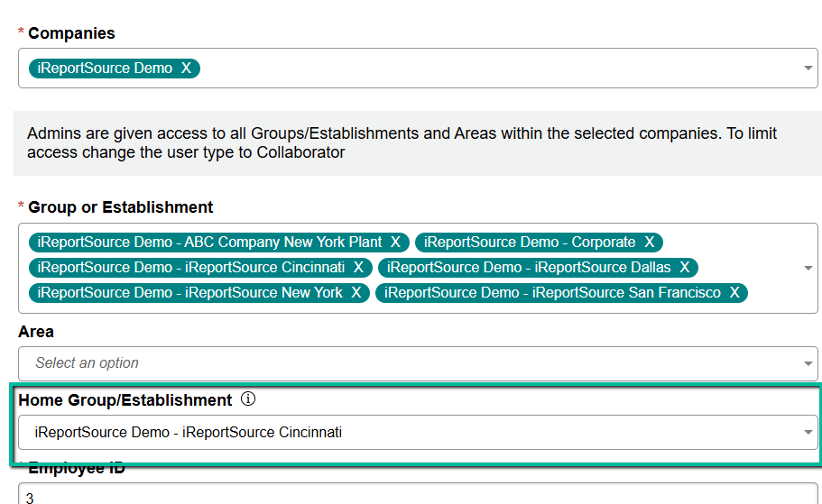Click the Employee ID input field
The image size is (822, 504).
pyautogui.click(x=418, y=493)
